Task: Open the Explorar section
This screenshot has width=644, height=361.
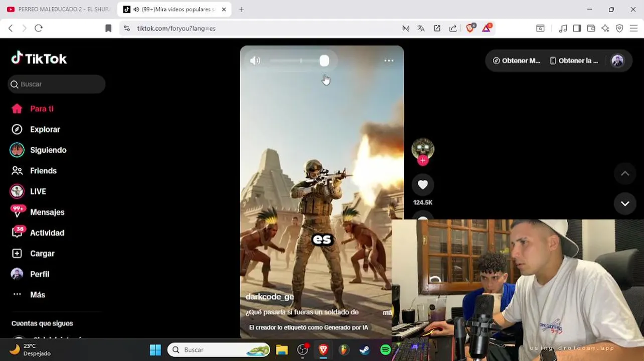Action: point(36,129)
